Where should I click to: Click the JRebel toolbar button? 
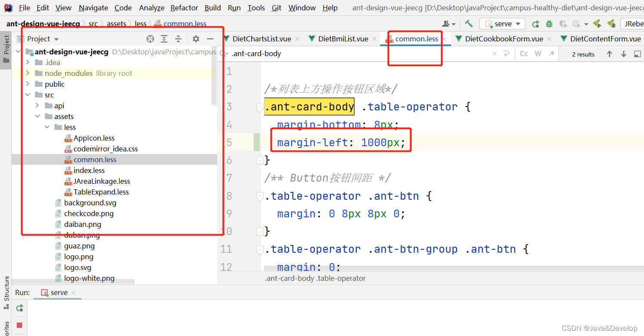[633, 24]
